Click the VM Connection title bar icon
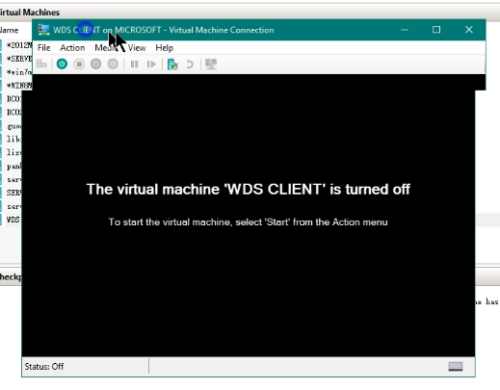The width and height of the screenshot is (500, 390). point(44,30)
